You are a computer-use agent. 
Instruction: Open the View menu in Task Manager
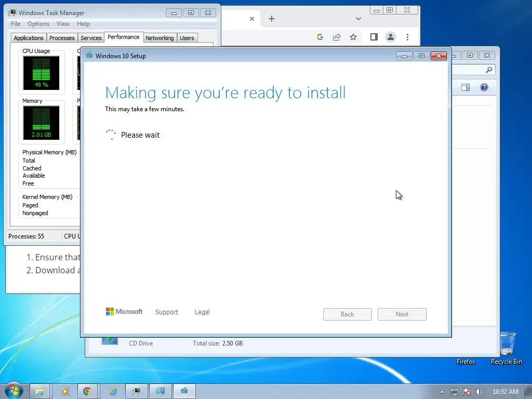pyautogui.click(x=63, y=24)
